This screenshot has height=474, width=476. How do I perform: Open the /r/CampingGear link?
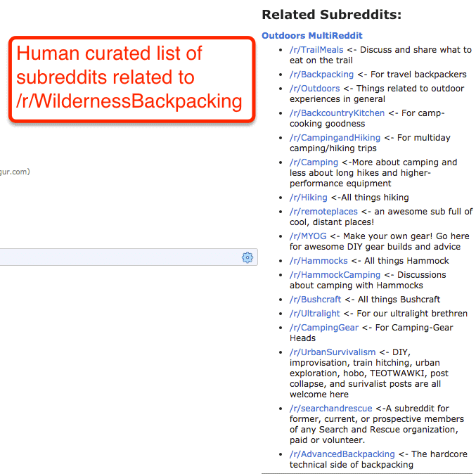tap(324, 327)
